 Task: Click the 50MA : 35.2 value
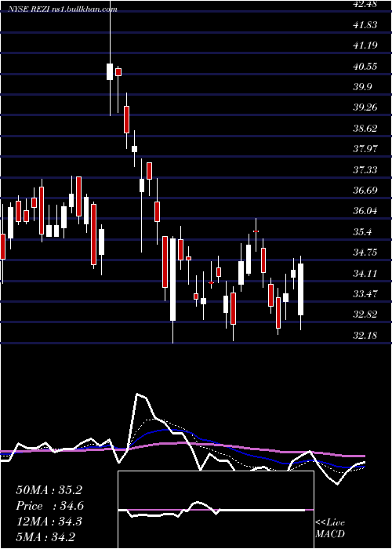(x=49, y=490)
